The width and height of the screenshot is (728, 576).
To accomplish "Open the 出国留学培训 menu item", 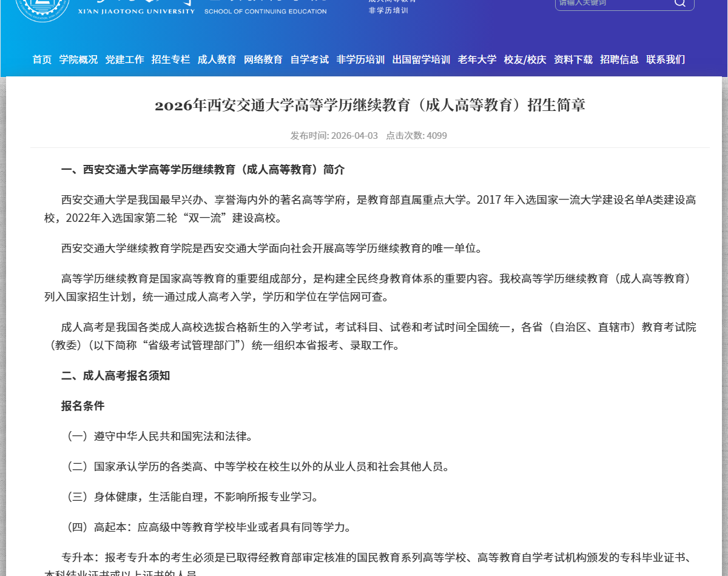I will (x=421, y=59).
